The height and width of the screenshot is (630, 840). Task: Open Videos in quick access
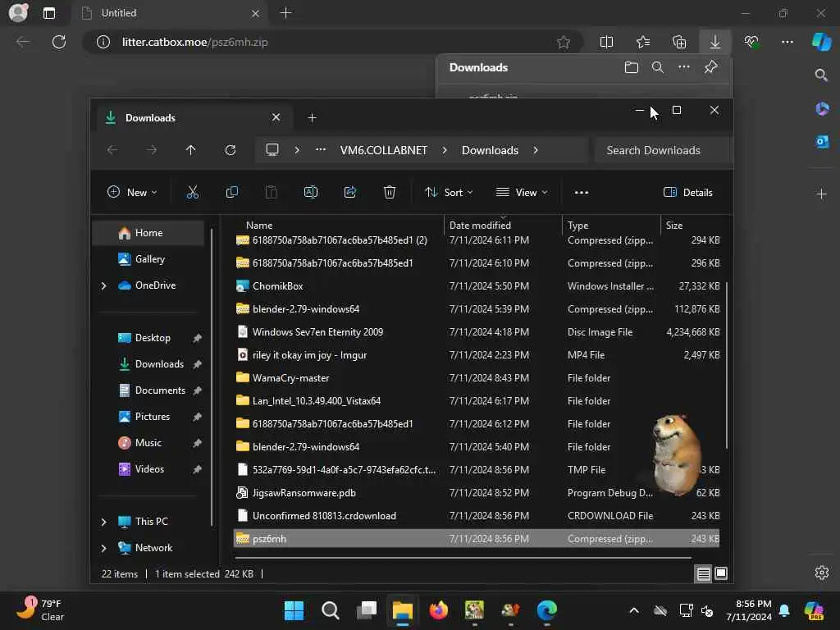(148, 469)
